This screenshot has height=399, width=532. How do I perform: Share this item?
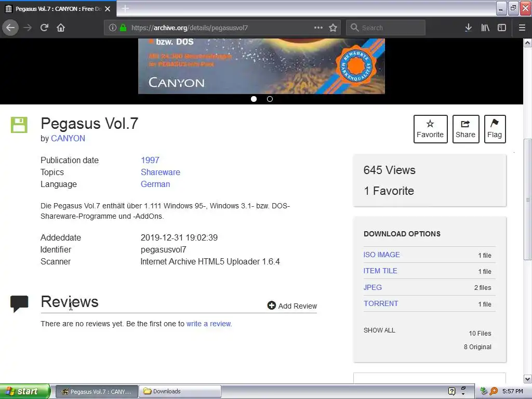coord(465,129)
